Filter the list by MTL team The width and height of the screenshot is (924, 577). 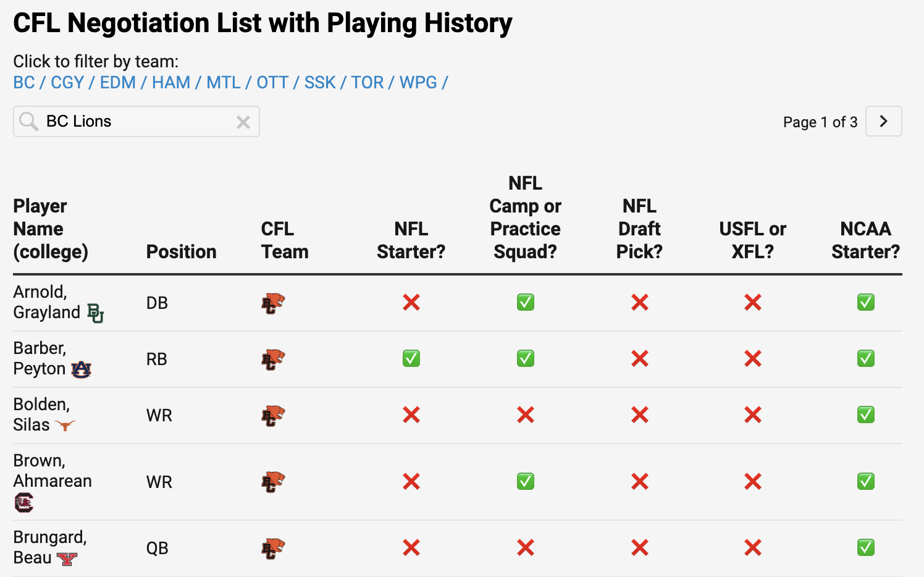click(x=224, y=82)
